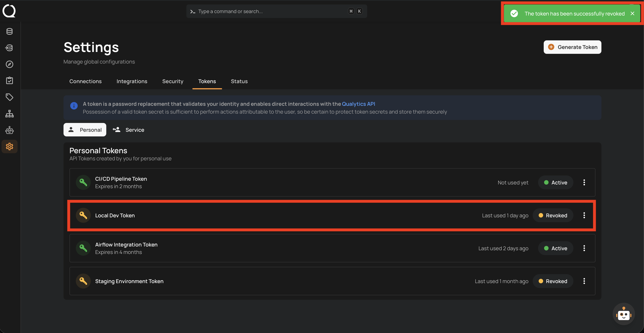The image size is (644, 333).
Task: Click the Qualytics logo in the sidebar
Action: coord(9,11)
